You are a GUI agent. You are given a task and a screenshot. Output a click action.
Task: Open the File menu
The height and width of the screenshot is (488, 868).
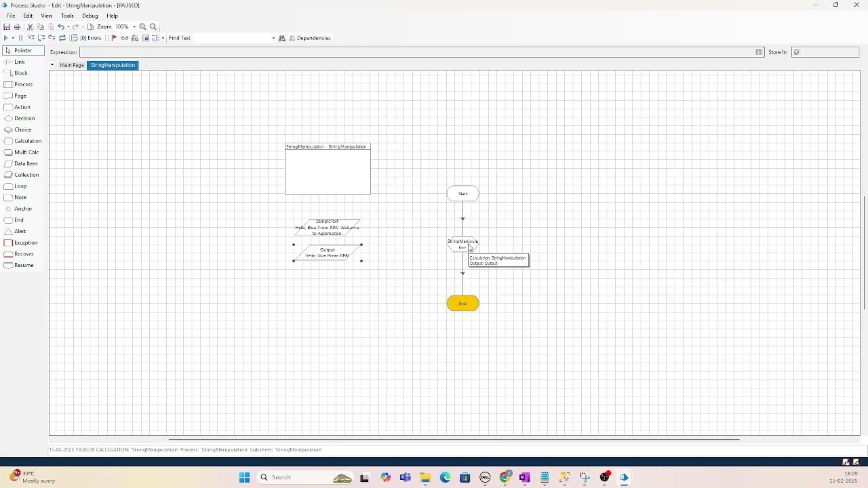[x=11, y=16]
